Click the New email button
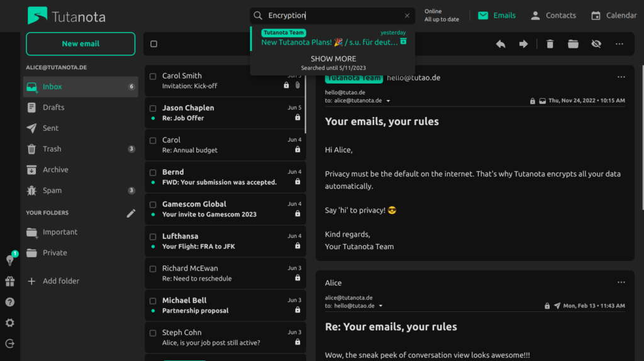644x361 pixels. [x=80, y=44]
